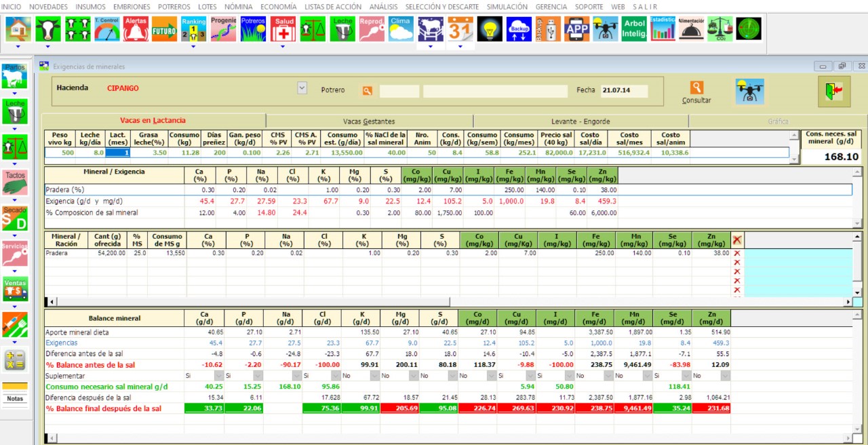Screen dimensions: 868x445
Task: Open the Suplementar dropdown under the Ca column
Action: pos(218,376)
